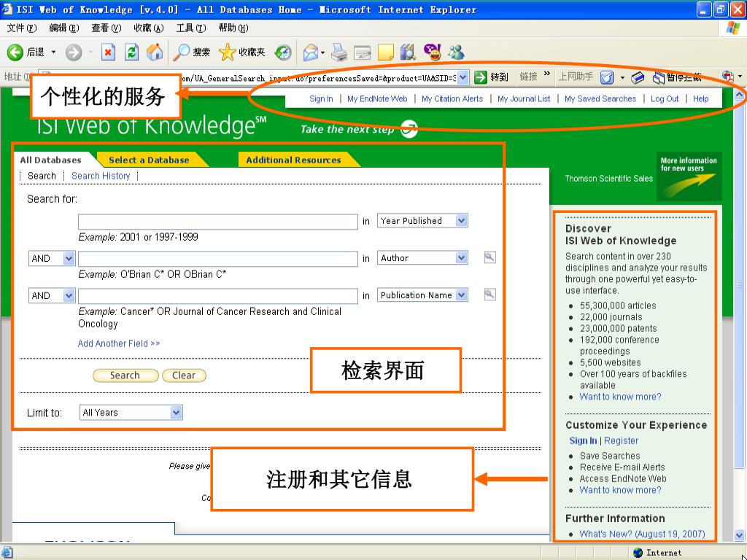Click the pause blocking icon
747x560 pixels.
[x=659, y=77]
